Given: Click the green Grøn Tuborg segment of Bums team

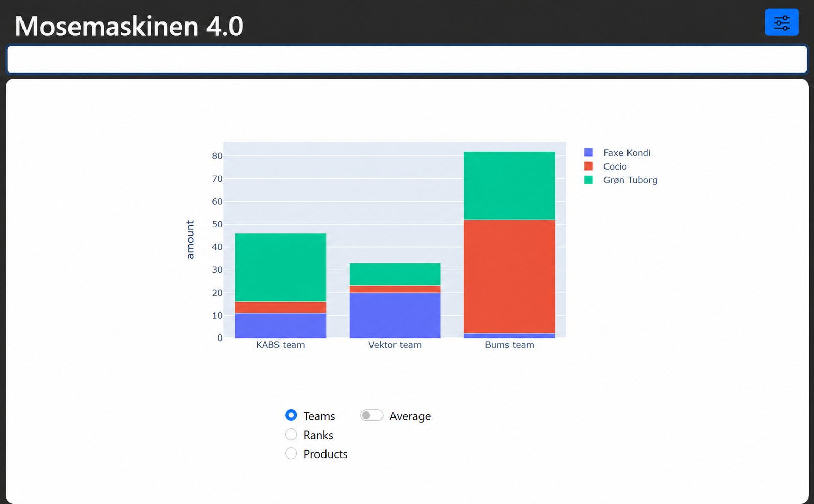Looking at the screenshot, I should pyautogui.click(x=509, y=186).
